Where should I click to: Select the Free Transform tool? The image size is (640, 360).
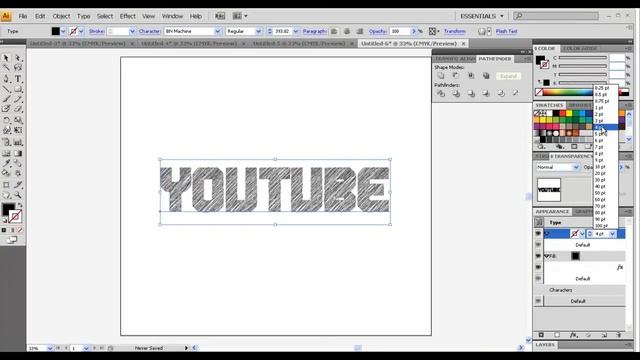point(18,130)
